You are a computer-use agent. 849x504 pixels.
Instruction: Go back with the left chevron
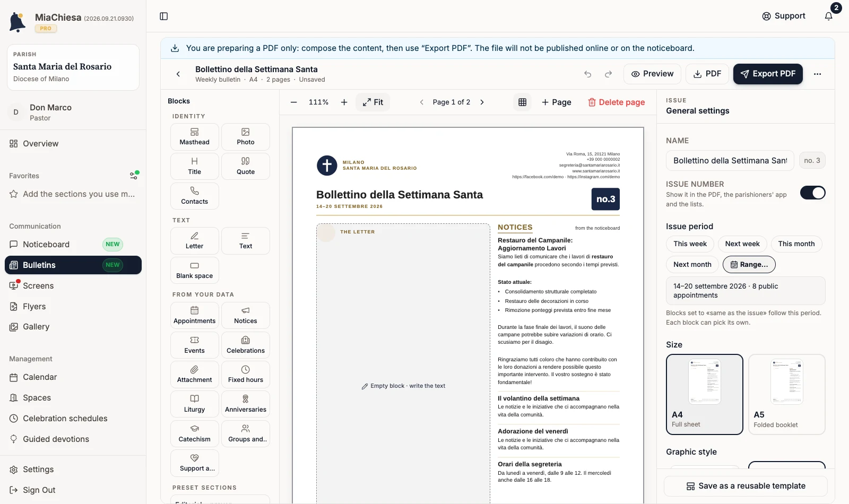coord(178,74)
